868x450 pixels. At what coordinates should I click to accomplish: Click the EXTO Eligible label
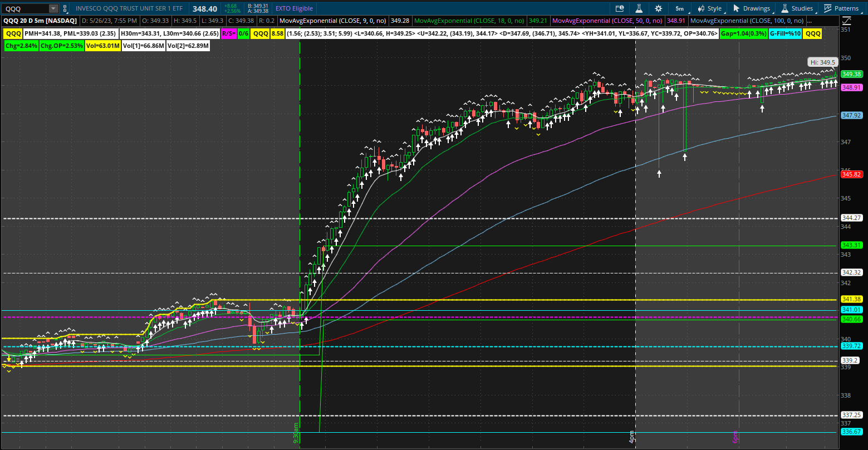[x=294, y=8]
